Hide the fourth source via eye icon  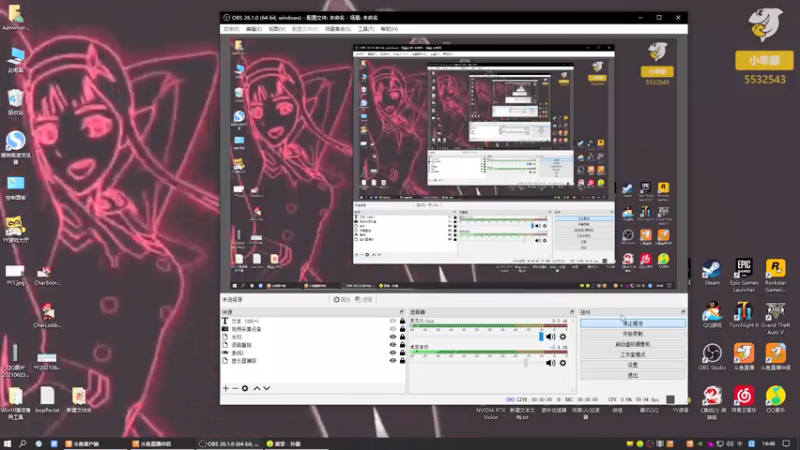[x=393, y=344]
